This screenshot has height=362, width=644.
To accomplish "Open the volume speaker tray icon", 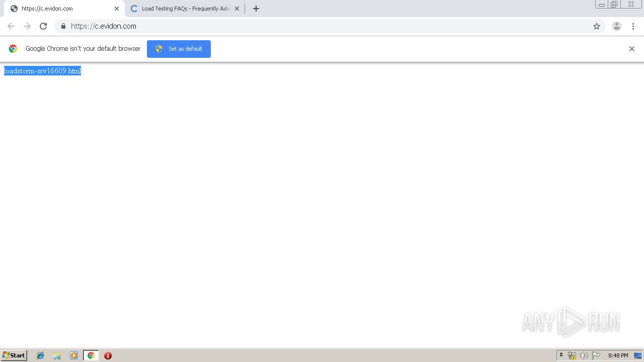I will 584,355.
